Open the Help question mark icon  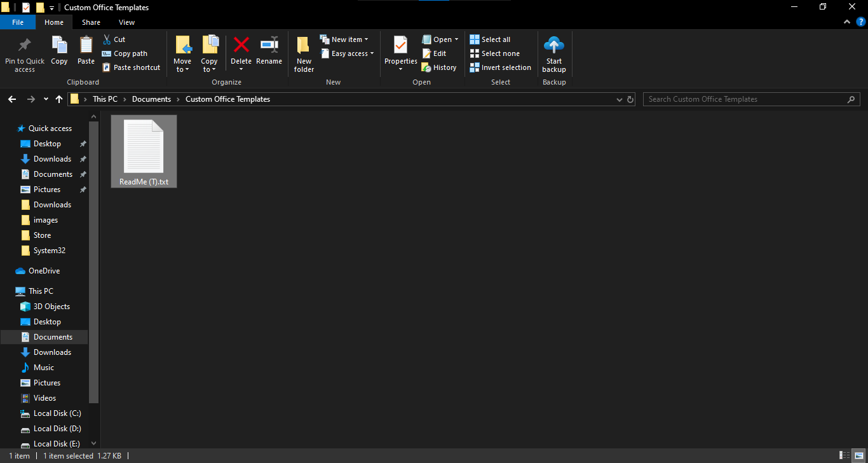(x=861, y=22)
